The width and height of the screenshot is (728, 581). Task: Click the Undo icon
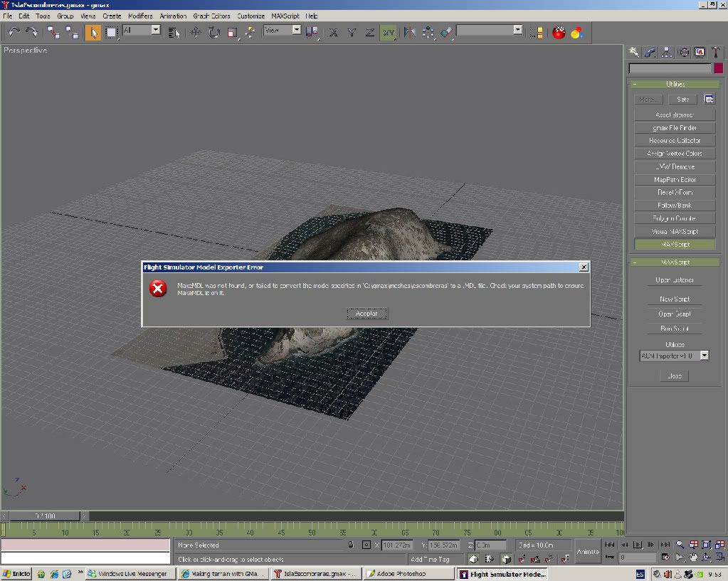(11, 32)
